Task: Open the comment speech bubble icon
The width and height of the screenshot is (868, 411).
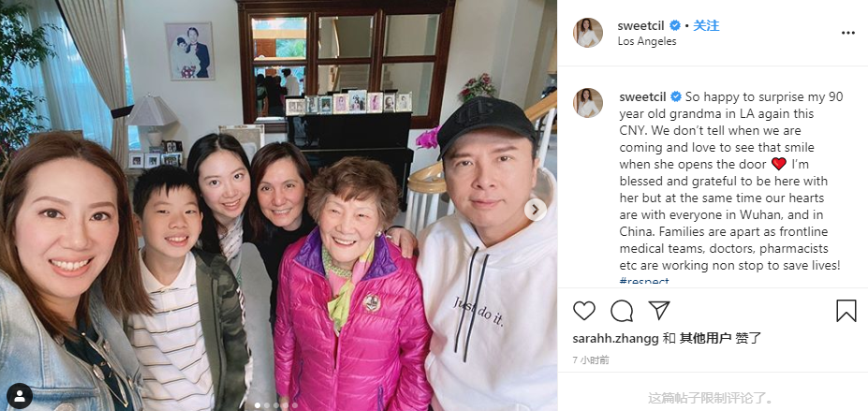Action: 622,311
